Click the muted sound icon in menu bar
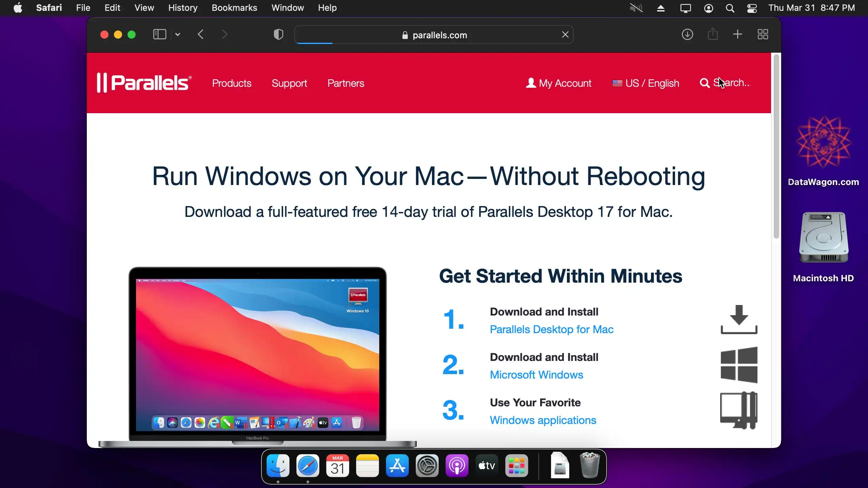This screenshot has height=488, width=868. [x=636, y=8]
